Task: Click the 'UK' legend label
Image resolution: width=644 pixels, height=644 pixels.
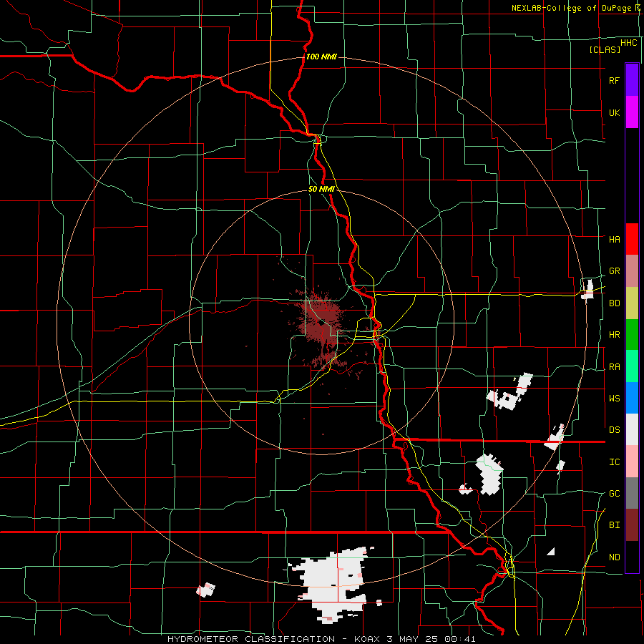Action: [x=614, y=112]
